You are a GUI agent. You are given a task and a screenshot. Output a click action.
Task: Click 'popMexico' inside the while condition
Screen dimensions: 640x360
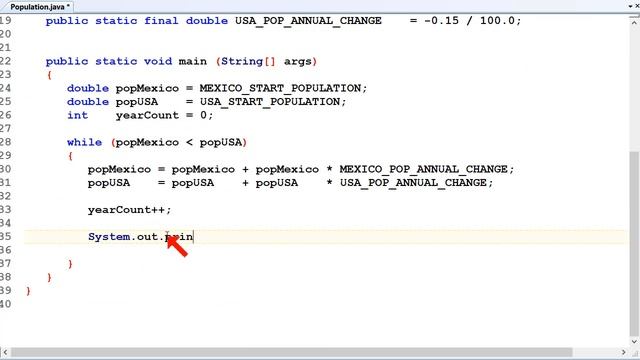(x=147, y=142)
